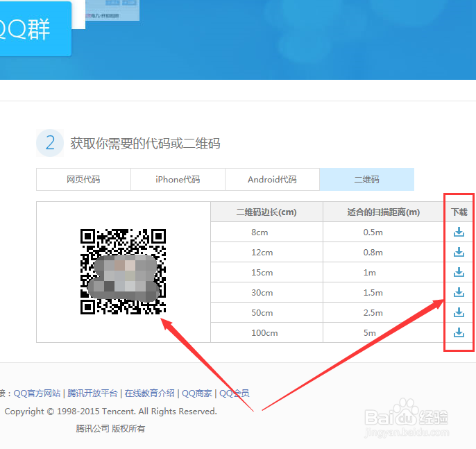Click the Copyright 1998-2015 Tencent text
Viewport: 476px width, 449px height.
pyautogui.click(x=111, y=412)
